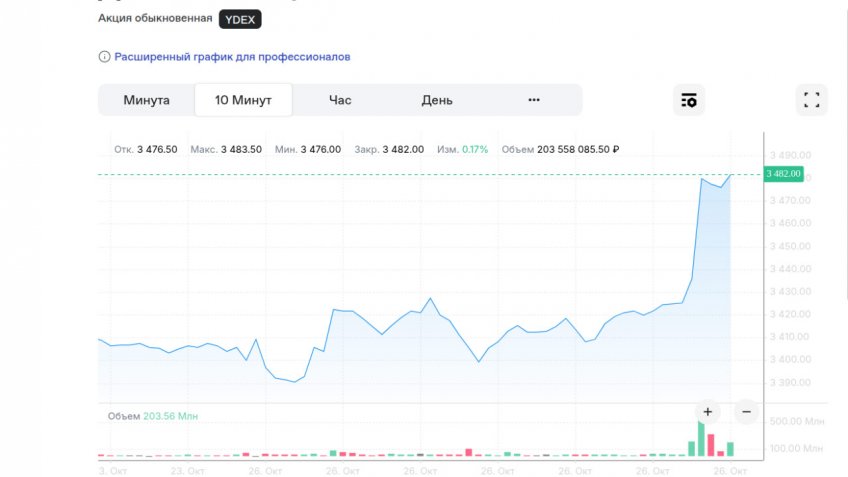Click the Мин. 3 476.00 value
Screen dimensions: 848x477
[x=308, y=149]
